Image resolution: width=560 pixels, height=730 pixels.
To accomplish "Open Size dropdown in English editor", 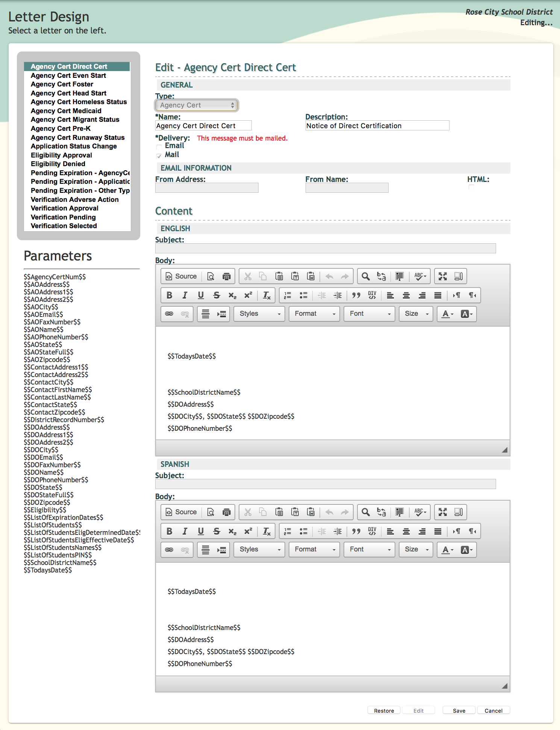I will tap(416, 314).
